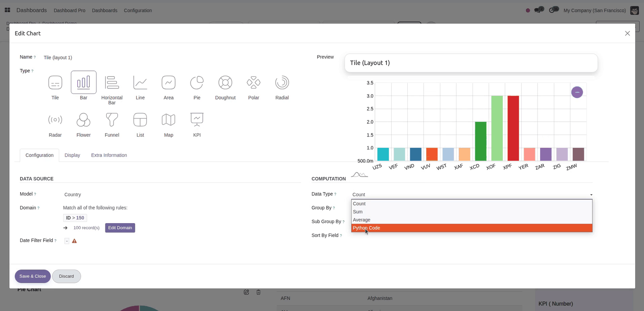This screenshot has width=644, height=311.
Task: Switch to Area chart type
Action: pos(169,83)
